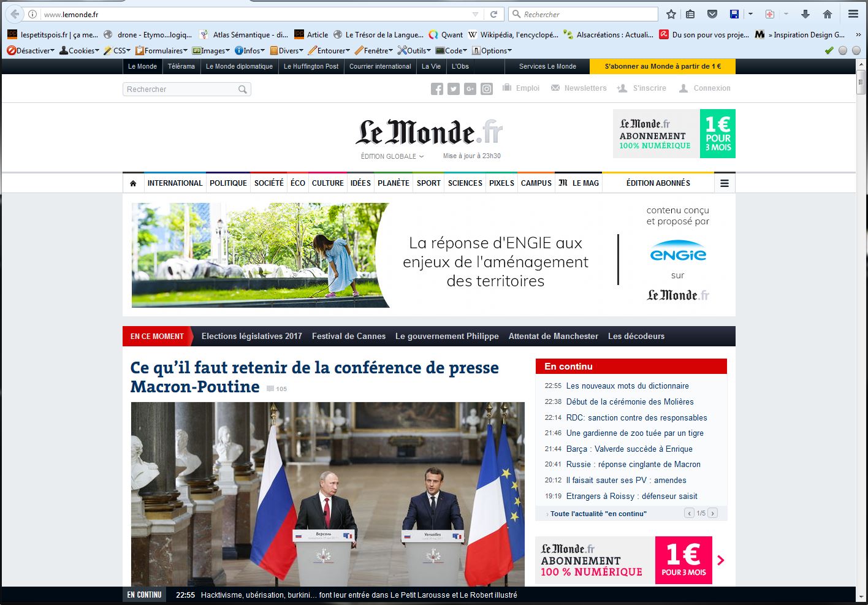Viewport: 868px width, 605px height.
Task: Reload the page with the refresh icon
Action: pos(493,14)
